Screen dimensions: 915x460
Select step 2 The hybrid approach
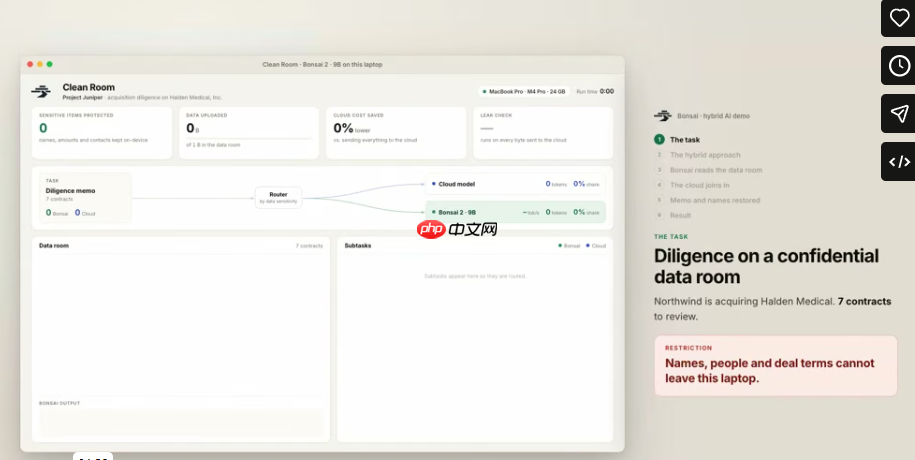(x=698, y=155)
